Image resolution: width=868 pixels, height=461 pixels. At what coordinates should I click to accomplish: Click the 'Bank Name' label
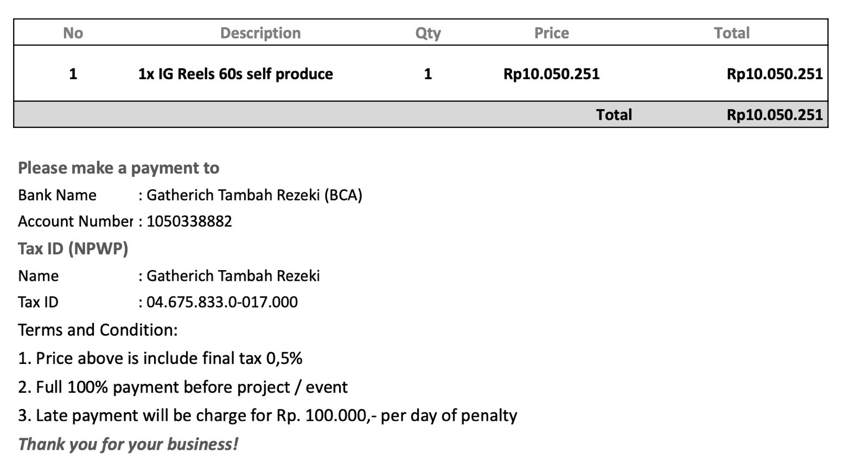pos(57,195)
